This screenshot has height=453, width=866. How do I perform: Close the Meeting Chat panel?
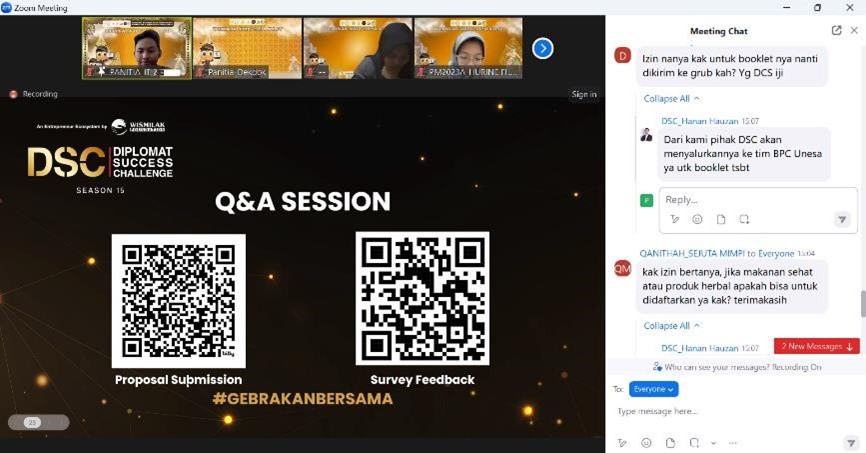click(854, 31)
